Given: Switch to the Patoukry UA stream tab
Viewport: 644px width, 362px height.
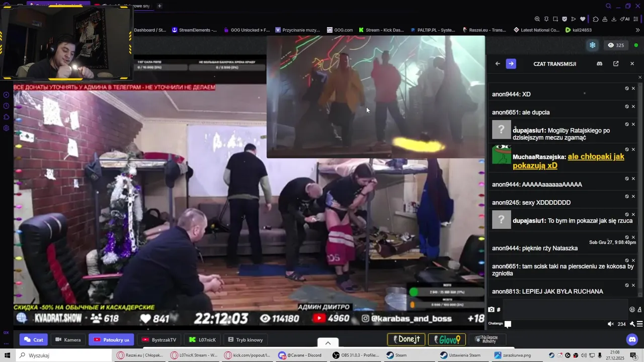Looking at the screenshot, I should click(x=111, y=340).
